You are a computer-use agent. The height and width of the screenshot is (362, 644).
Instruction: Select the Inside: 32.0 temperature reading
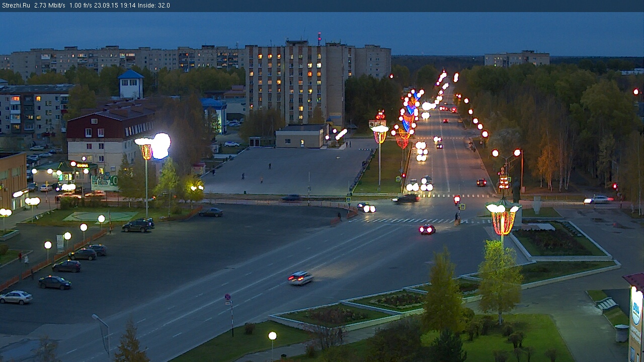(153, 6)
